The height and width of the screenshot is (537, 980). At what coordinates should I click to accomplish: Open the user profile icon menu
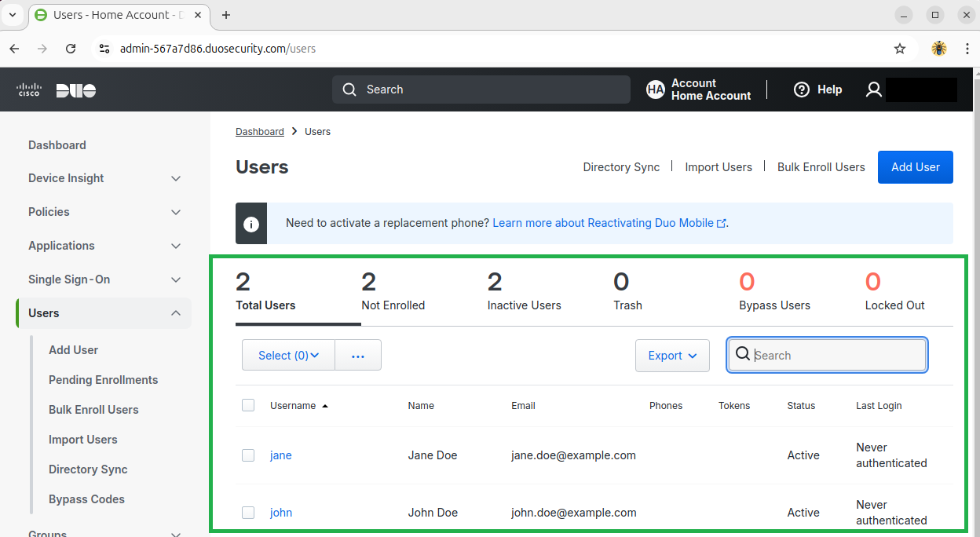(873, 89)
